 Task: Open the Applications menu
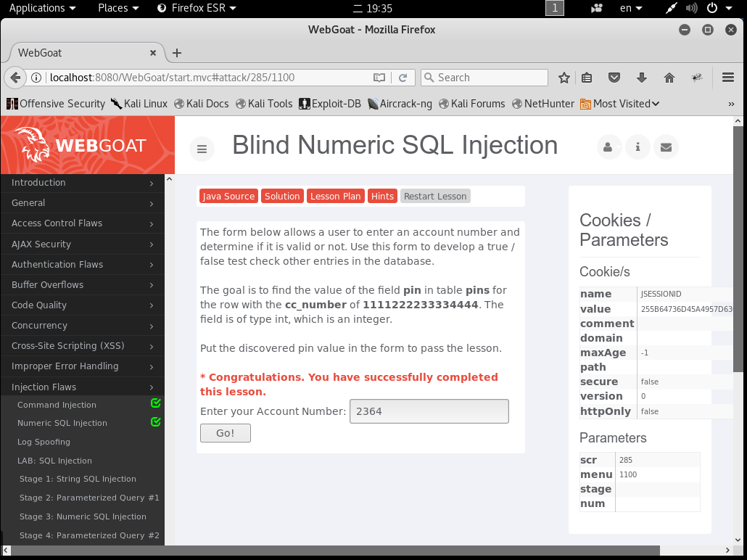(x=42, y=8)
